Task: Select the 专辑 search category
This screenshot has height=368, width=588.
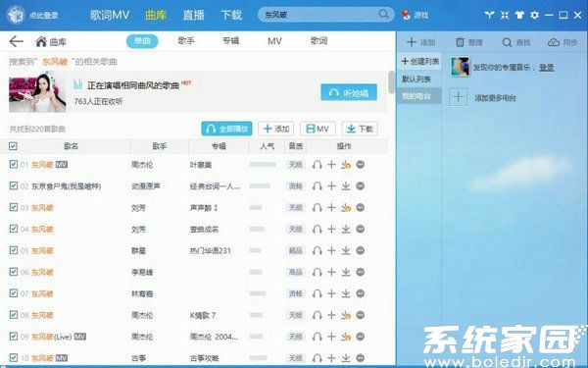Action: click(x=230, y=40)
